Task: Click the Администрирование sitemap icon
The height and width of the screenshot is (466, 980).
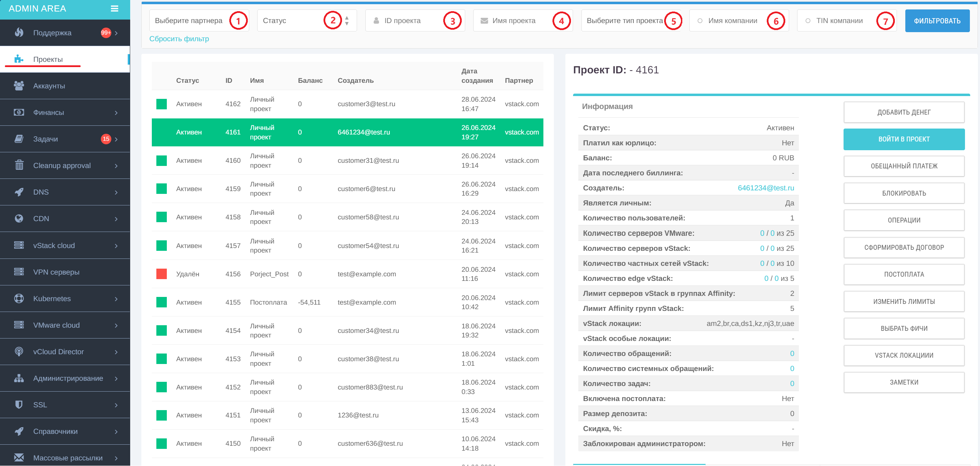Action: pos(18,378)
